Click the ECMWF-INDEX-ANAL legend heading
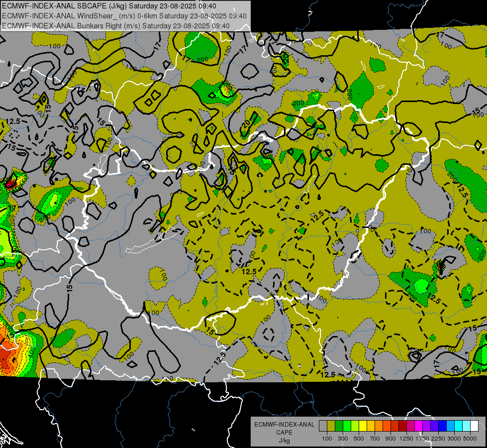 [x=284, y=425]
